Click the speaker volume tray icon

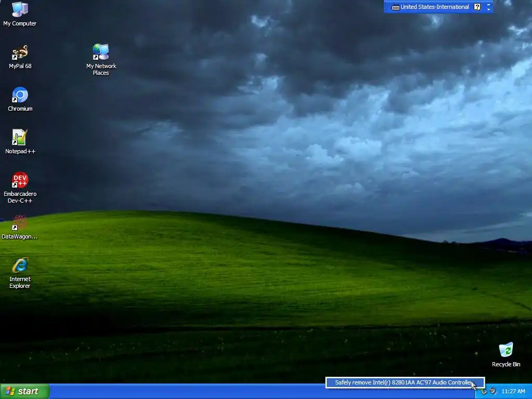493,392
